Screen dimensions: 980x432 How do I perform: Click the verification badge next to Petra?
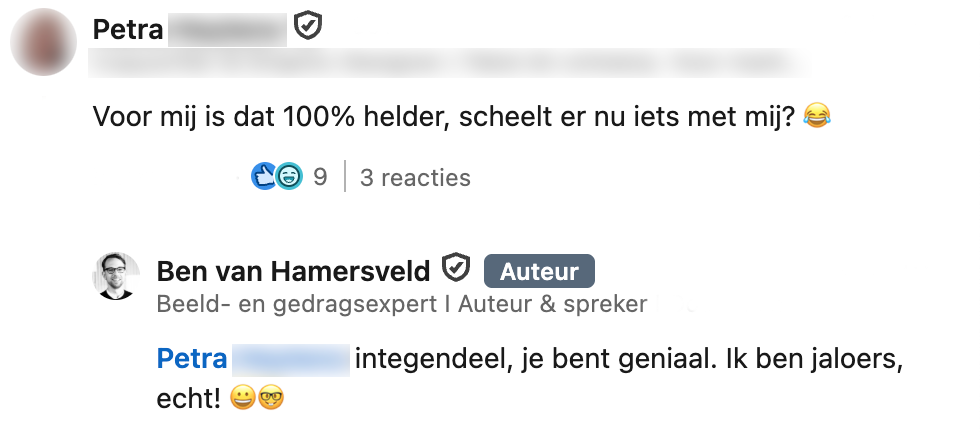click(308, 28)
